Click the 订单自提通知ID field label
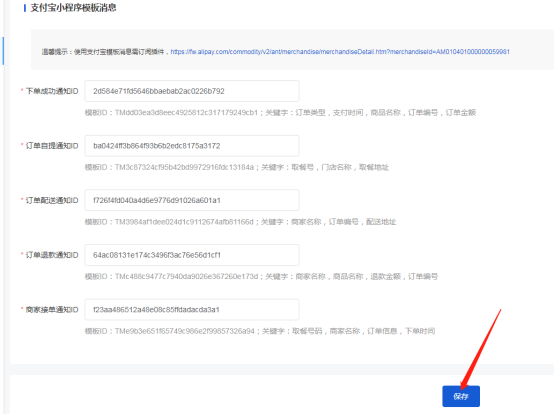Screen dimensions: 554x415 [x=52, y=146]
